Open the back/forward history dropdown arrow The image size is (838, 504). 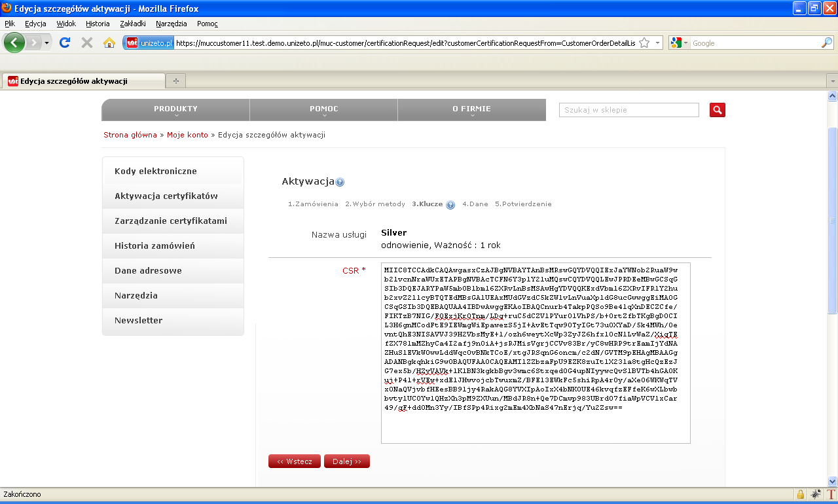(x=46, y=43)
